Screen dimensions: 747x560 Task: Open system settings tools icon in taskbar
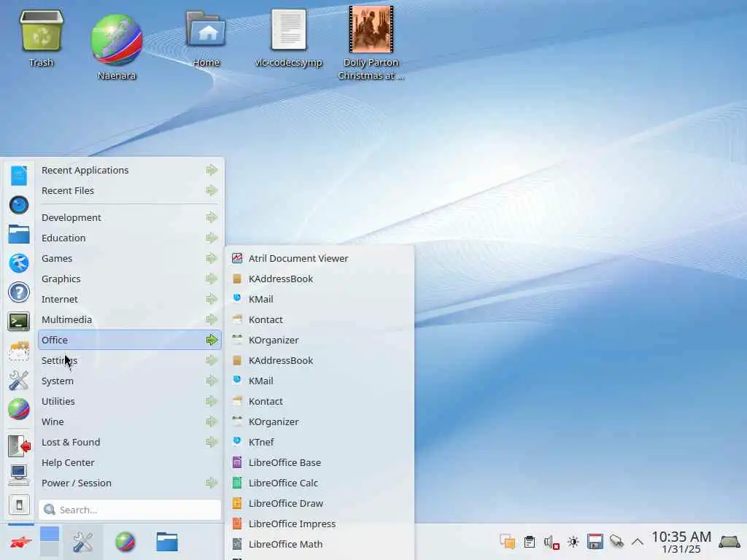pyautogui.click(x=83, y=542)
